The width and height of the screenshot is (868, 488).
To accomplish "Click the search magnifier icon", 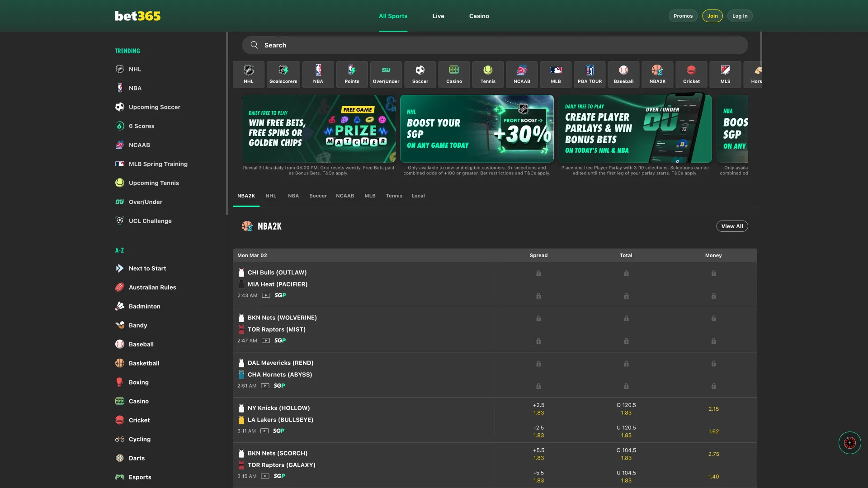I will (254, 45).
